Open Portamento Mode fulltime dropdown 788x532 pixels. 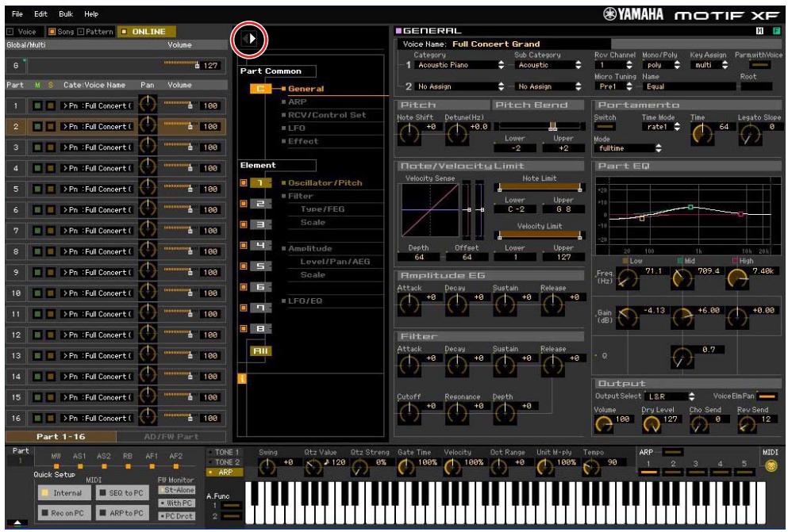pyautogui.click(x=628, y=148)
